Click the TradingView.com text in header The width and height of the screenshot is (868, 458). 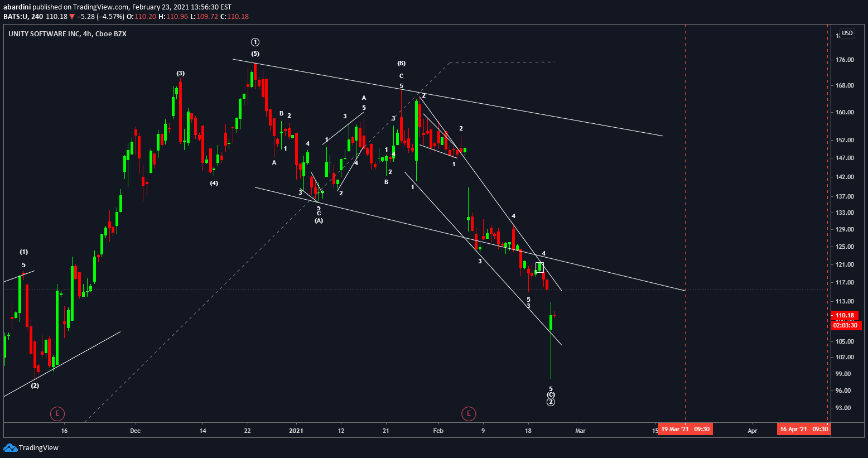pos(100,7)
